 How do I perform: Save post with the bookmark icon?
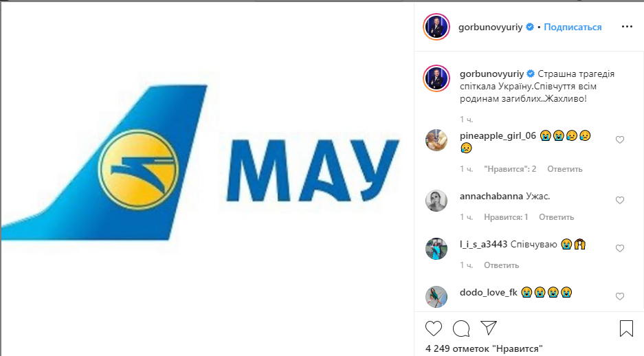click(x=626, y=329)
